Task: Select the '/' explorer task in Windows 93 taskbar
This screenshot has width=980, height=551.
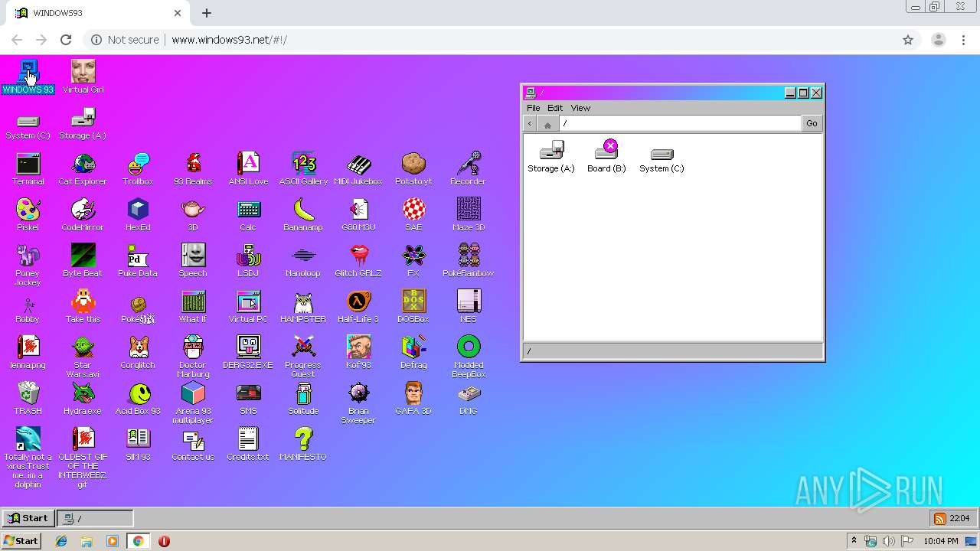Action: 95,518
